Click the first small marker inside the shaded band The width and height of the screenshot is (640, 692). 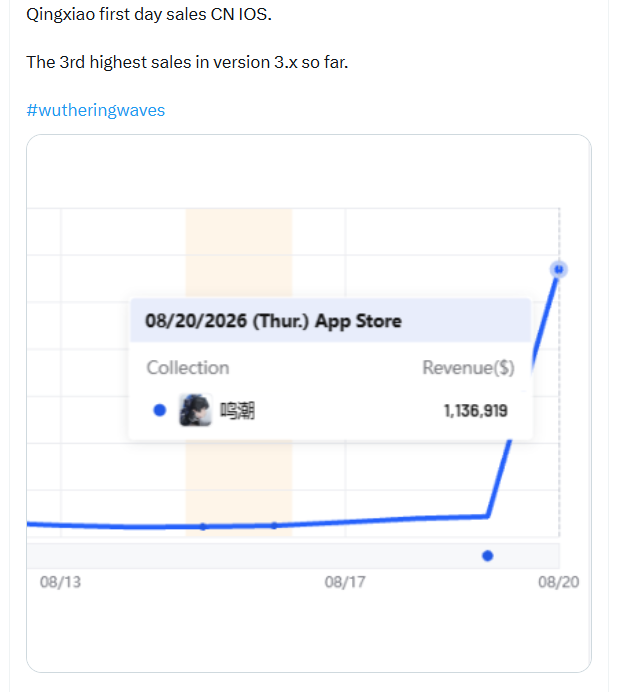pyautogui.click(x=203, y=527)
